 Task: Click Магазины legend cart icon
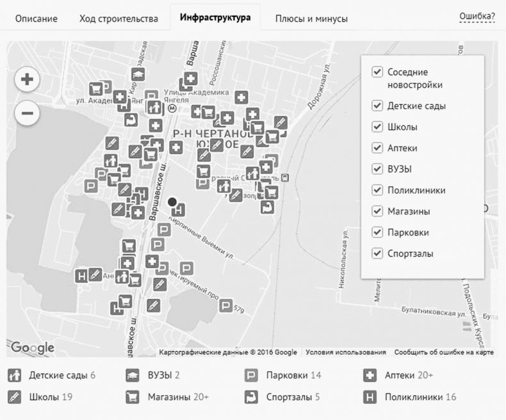click(133, 397)
